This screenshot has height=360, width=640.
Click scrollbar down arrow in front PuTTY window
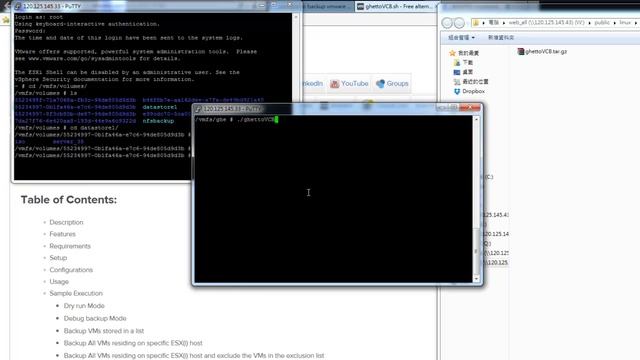(476, 279)
